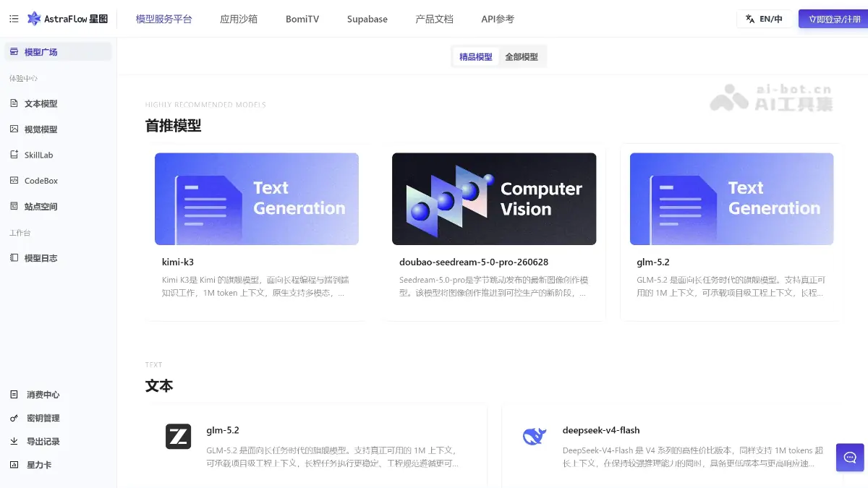Click the 模型日志 sidebar icon
The height and width of the screenshot is (488, 868).
pos(14,258)
